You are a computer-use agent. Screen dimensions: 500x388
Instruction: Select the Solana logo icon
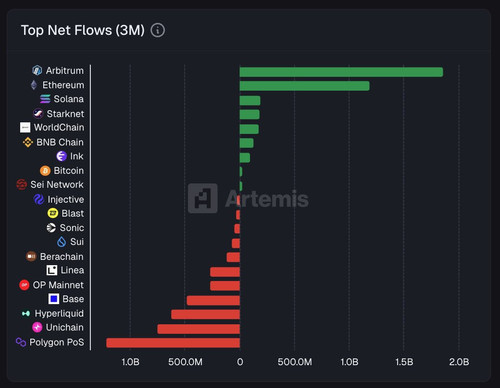tap(45, 99)
